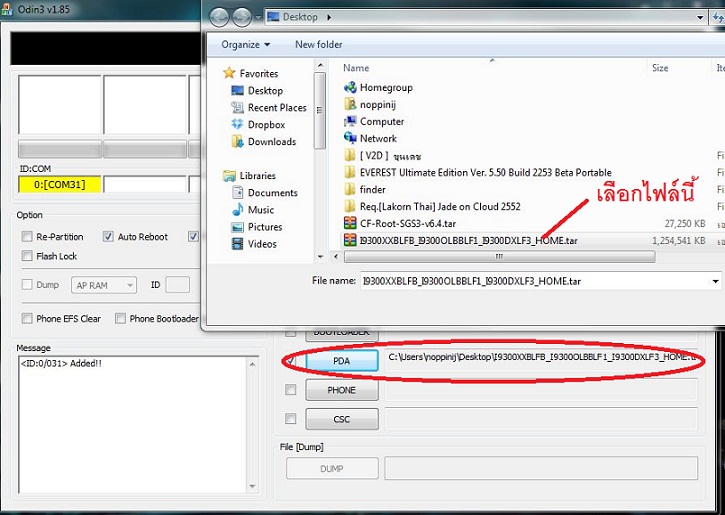Click the finder folder icon

point(350,190)
